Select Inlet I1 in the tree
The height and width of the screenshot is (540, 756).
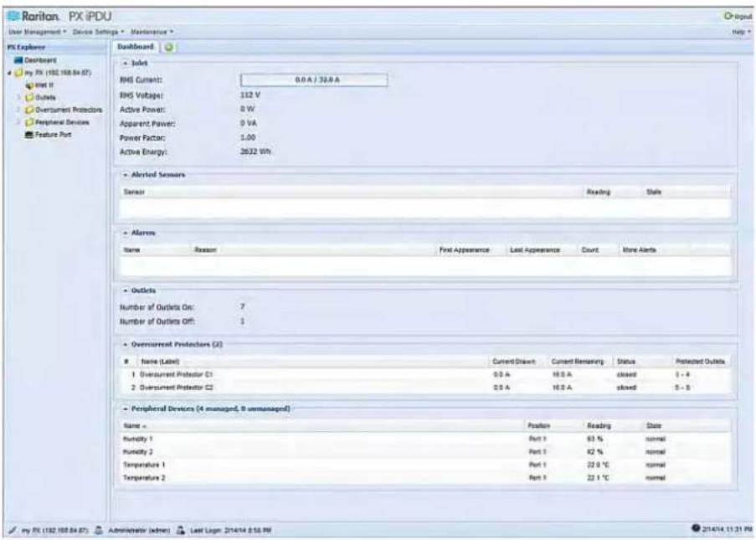(44, 85)
